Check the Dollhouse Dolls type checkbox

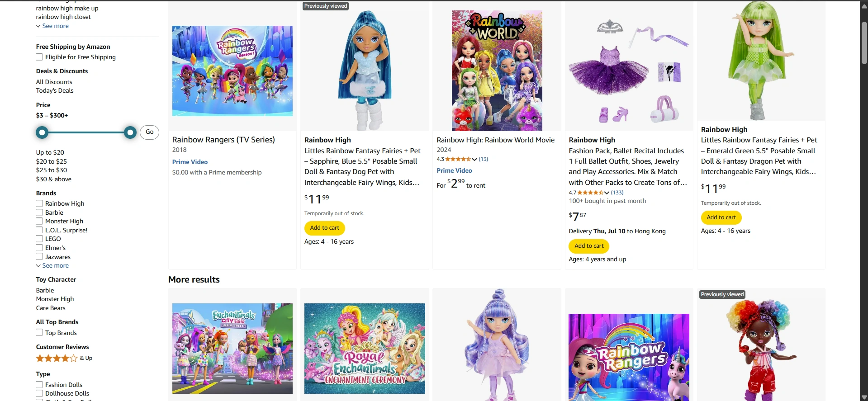pyautogui.click(x=39, y=393)
